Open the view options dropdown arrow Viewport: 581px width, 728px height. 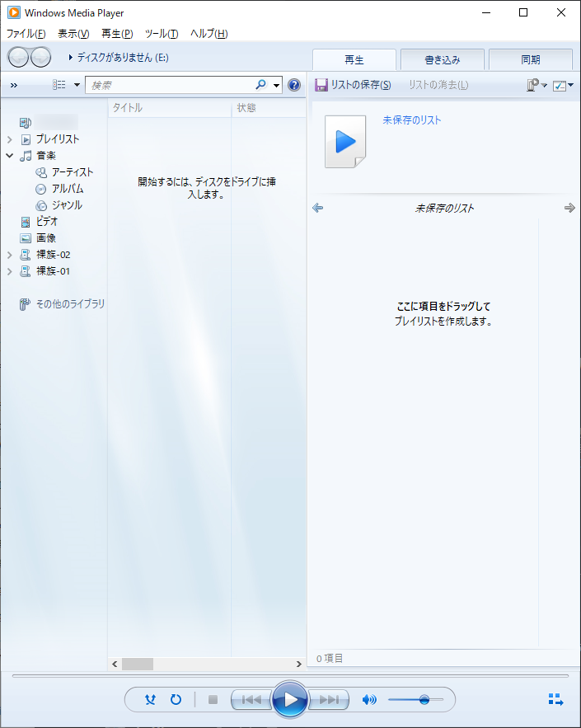tap(77, 85)
